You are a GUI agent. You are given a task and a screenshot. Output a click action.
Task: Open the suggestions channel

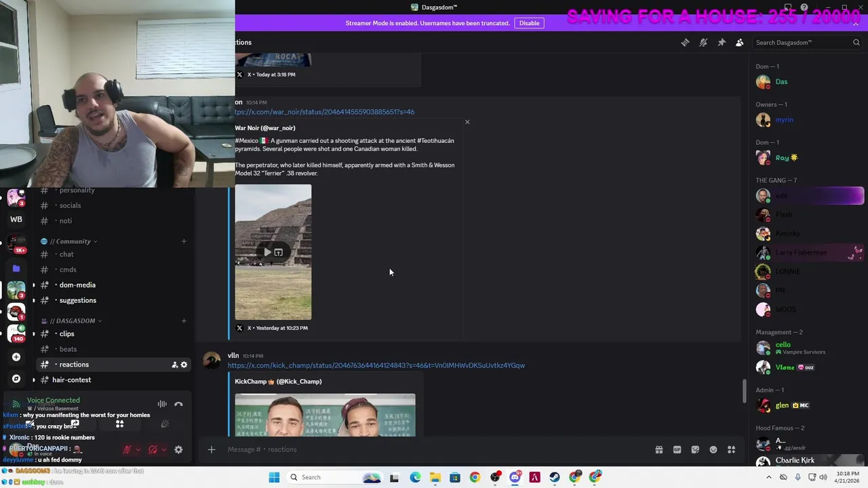pos(78,300)
